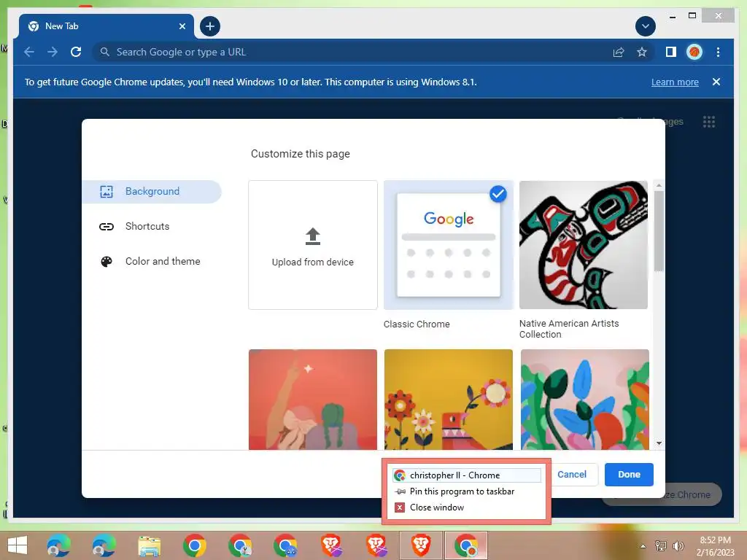Open File Explorer from the taskbar
Image resolution: width=747 pixels, height=560 pixels.
pyautogui.click(x=149, y=545)
